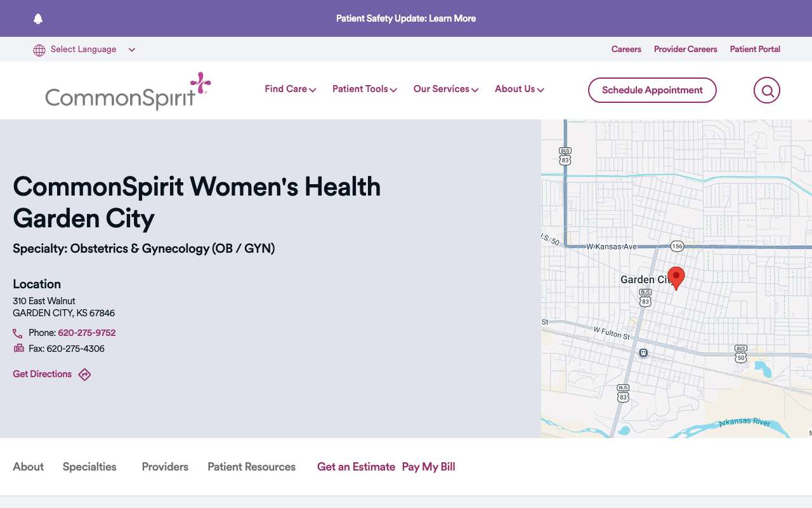Click the phone handset icon
This screenshot has height=508, width=812.
18,333
